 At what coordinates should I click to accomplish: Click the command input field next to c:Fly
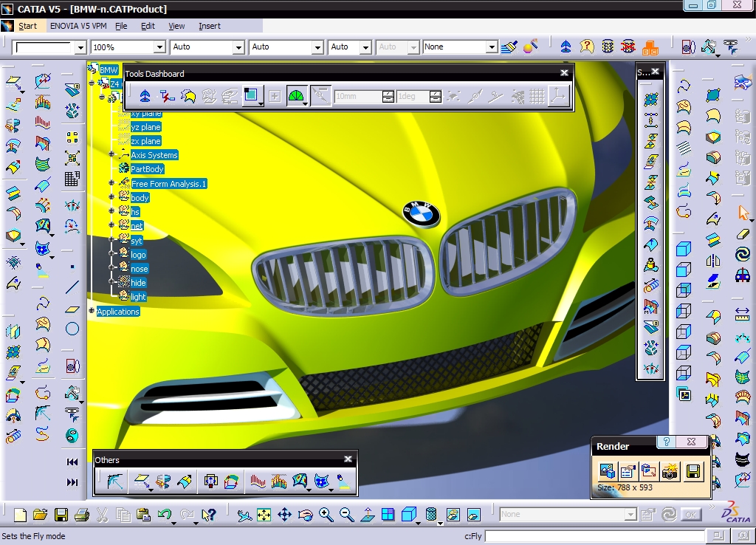coord(594,536)
